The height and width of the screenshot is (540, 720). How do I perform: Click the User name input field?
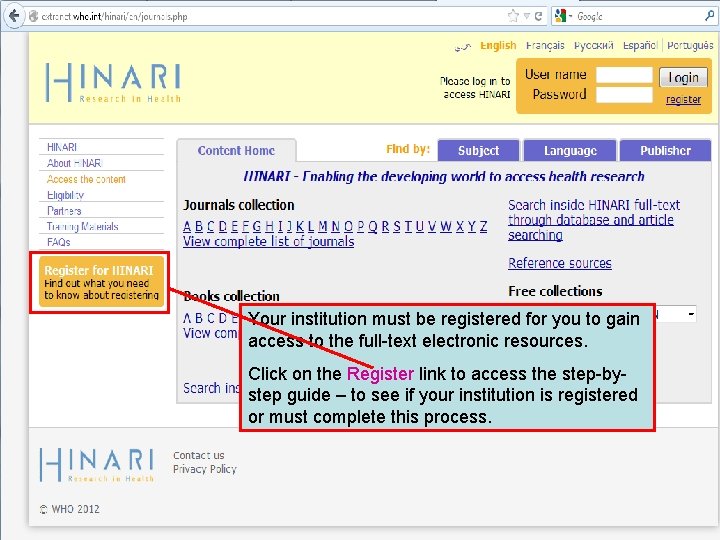[x=624, y=75]
